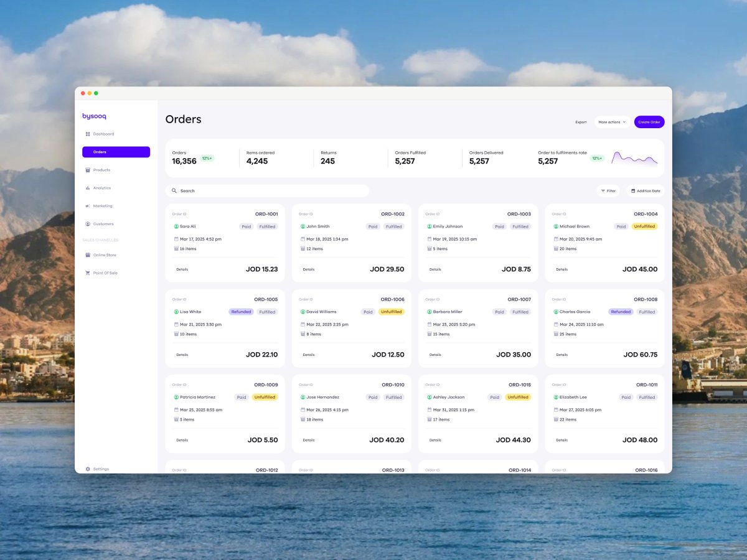747x560 pixels.
Task: Click the filter funnel icon
Action: pyautogui.click(x=603, y=191)
